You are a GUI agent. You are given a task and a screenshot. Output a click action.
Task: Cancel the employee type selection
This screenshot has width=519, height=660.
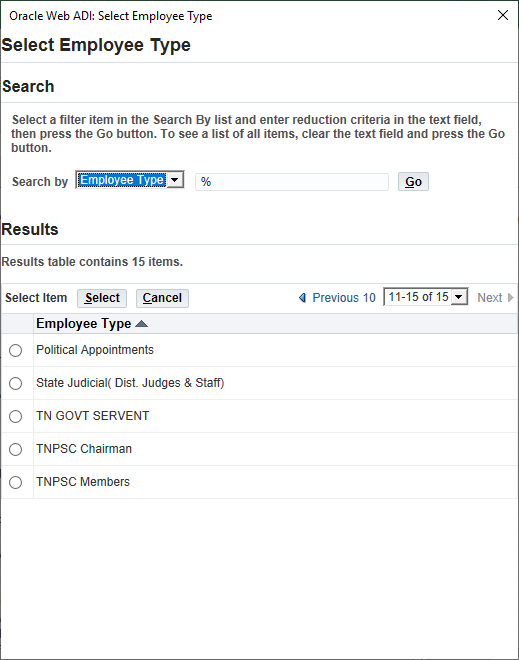coord(162,298)
